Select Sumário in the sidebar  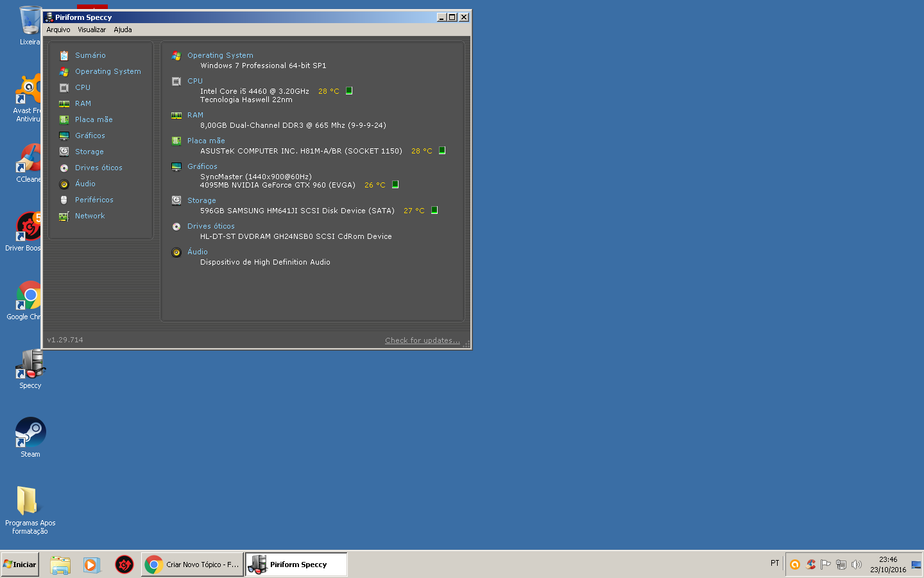coord(90,55)
